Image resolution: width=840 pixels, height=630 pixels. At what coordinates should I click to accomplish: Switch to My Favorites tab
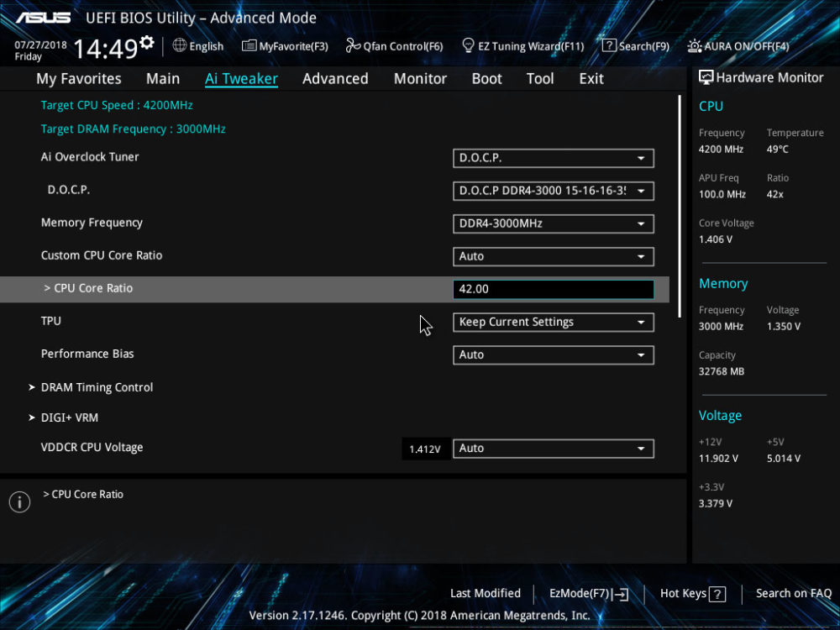[x=79, y=79]
